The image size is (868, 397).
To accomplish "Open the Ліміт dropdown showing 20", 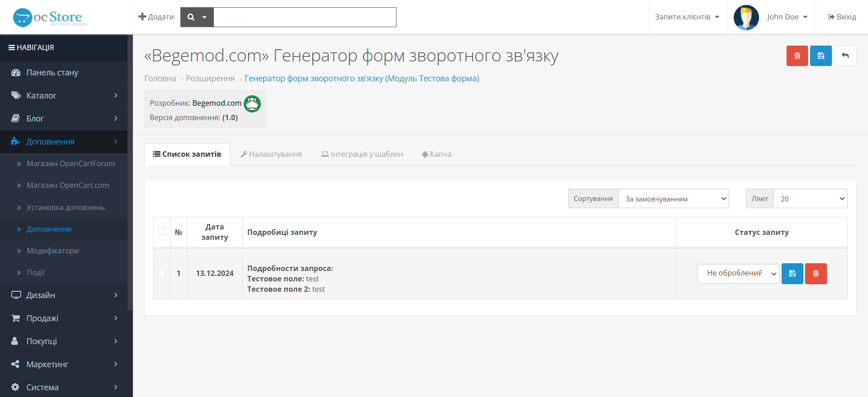I will pyautogui.click(x=810, y=199).
